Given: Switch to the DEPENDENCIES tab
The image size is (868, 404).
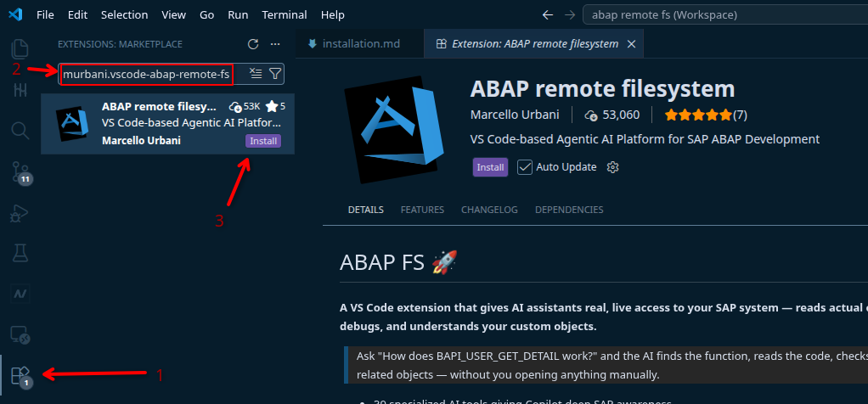Looking at the screenshot, I should (569, 210).
